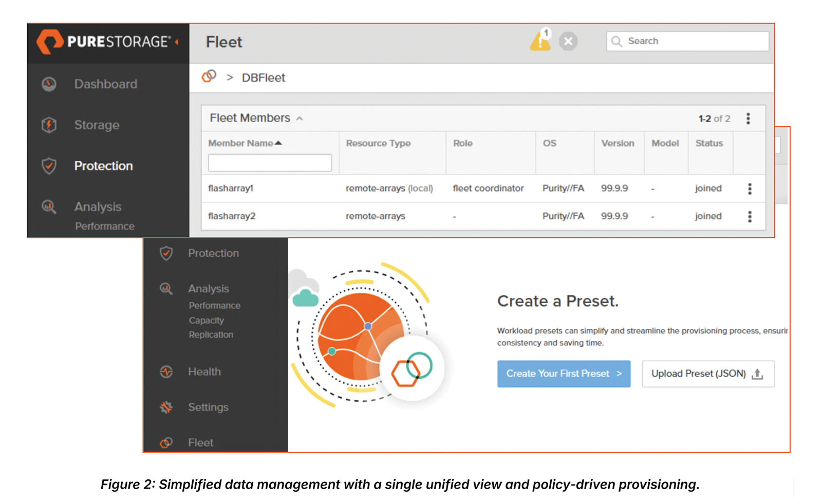Image resolution: width=822 pixels, height=504 pixels.
Task: Click DBFleet breadcrumb
Action: pyautogui.click(x=263, y=78)
